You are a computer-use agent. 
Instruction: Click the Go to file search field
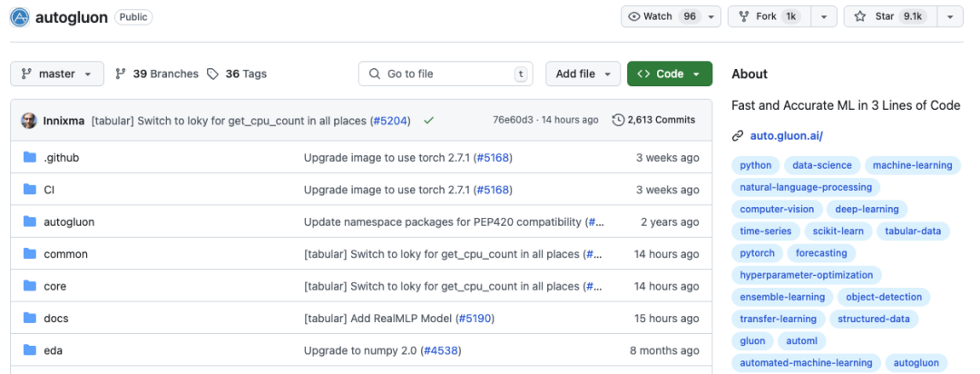[446, 74]
